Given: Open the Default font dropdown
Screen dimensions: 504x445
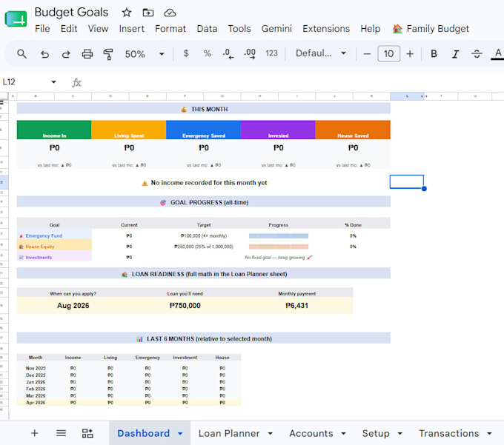Looking at the screenshot, I should (321, 53).
